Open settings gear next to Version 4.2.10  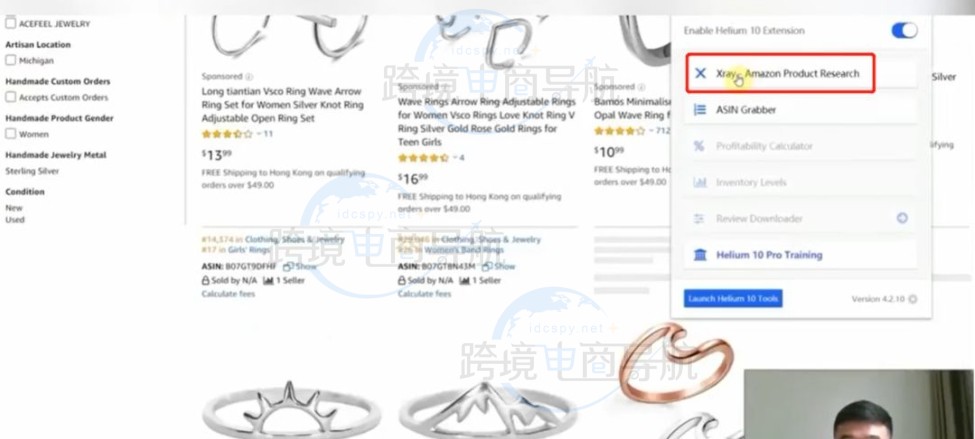(x=913, y=299)
